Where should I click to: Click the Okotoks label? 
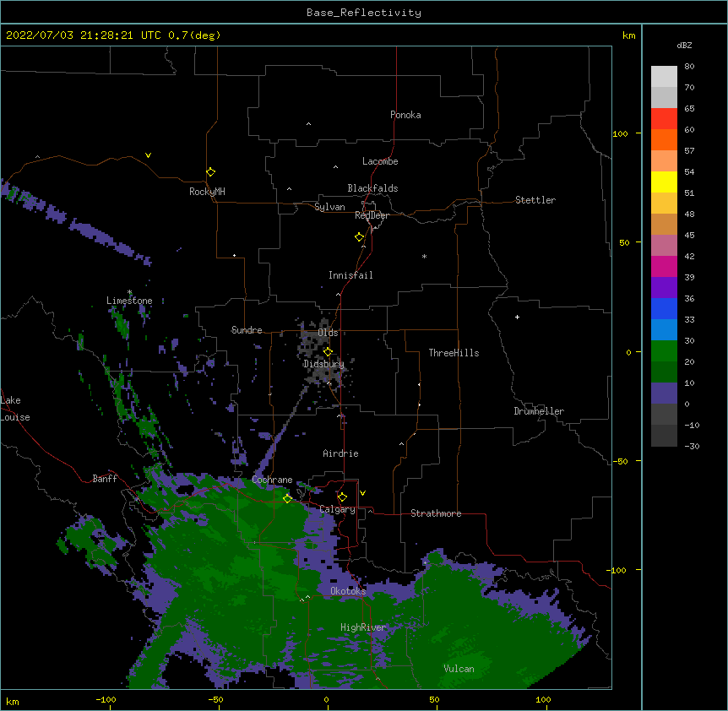pyautogui.click(x=348, y=591)
